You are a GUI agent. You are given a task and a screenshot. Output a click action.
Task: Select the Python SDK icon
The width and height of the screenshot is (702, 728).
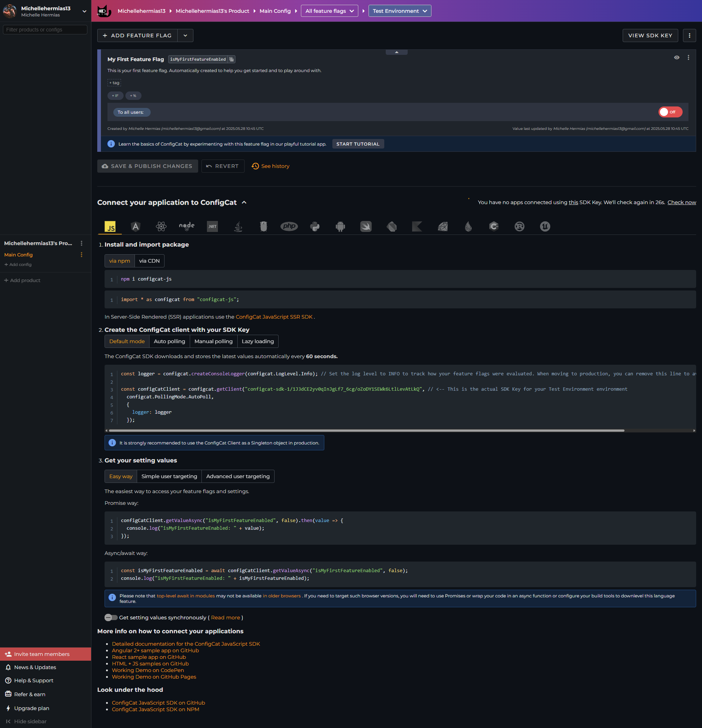pyautogui.click(x=315, y=226)
